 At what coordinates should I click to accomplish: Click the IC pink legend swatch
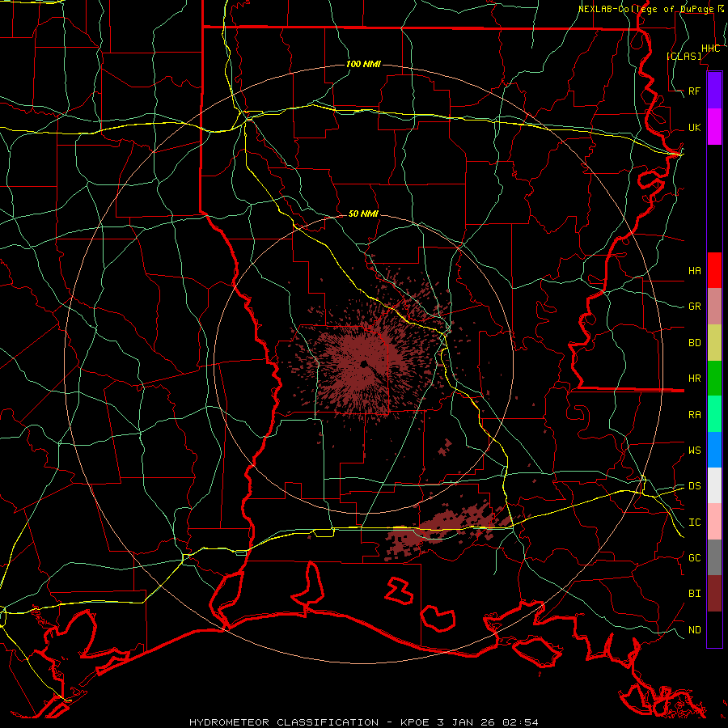click(x=714, y=522)
